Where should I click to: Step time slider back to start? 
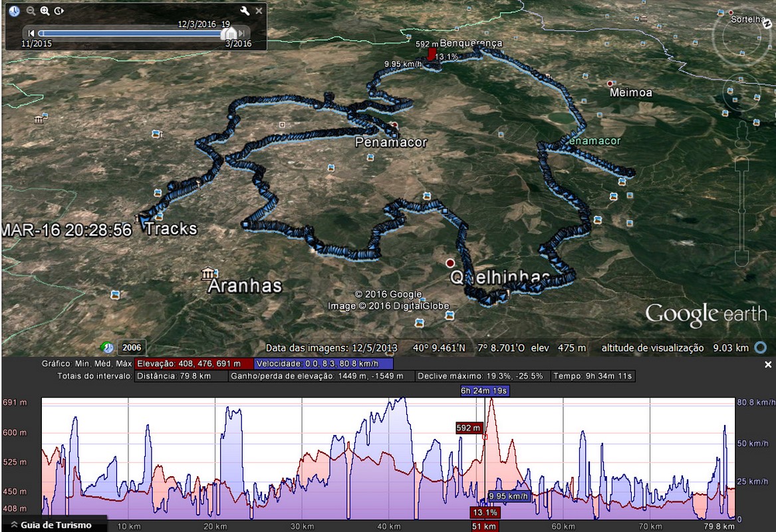click(31, 33)
